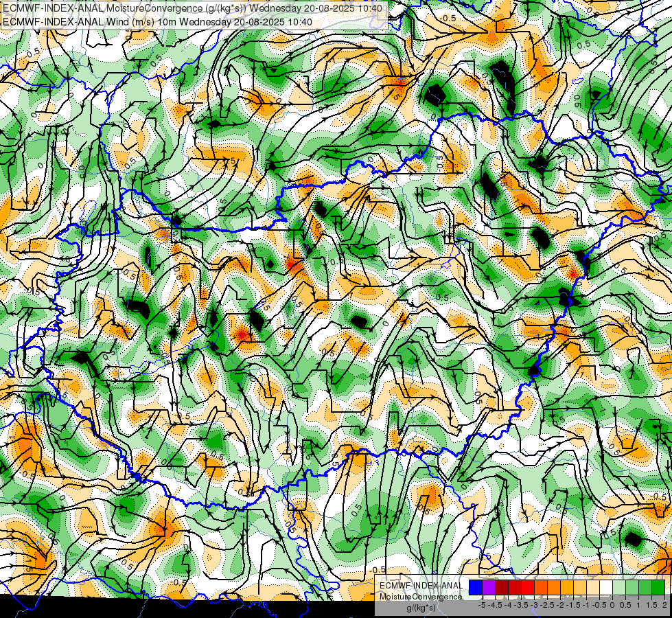
Task: Click the light orange swatch between -1.5 and -1
Action: pyautogui.click(x=580, y=588)
